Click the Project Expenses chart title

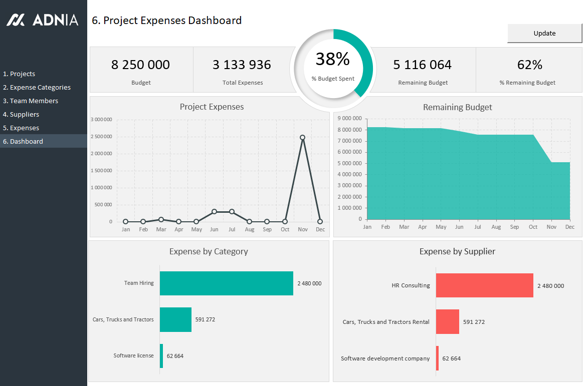212,107
